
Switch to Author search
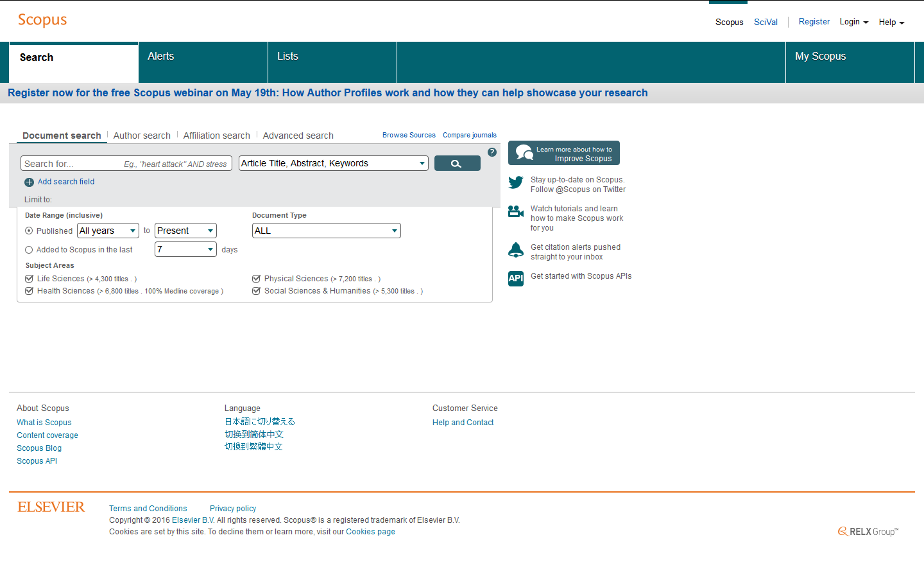(142, 136)
